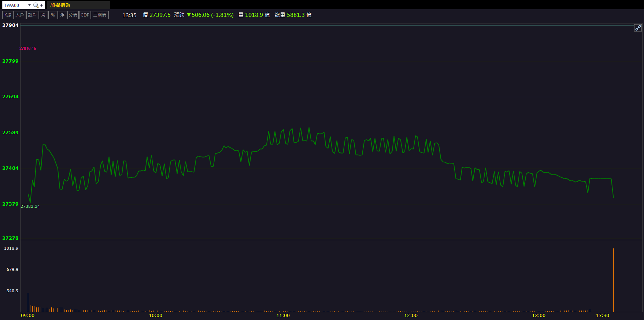
Task: Click the TWA00 symbol input field
Action: (x=15, y=5)
